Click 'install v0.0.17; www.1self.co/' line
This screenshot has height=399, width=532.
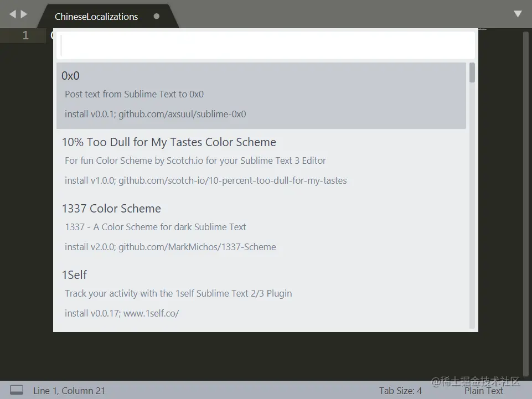(x=122, y=313)
